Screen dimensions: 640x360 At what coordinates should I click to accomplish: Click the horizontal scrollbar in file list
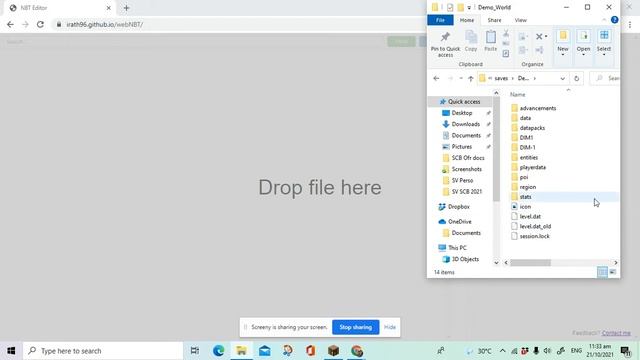pyautogui.click(x=530, y=262)
